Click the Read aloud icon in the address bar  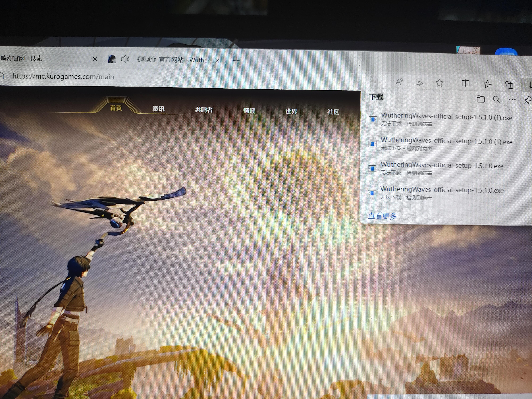click(x=399, y=82)
